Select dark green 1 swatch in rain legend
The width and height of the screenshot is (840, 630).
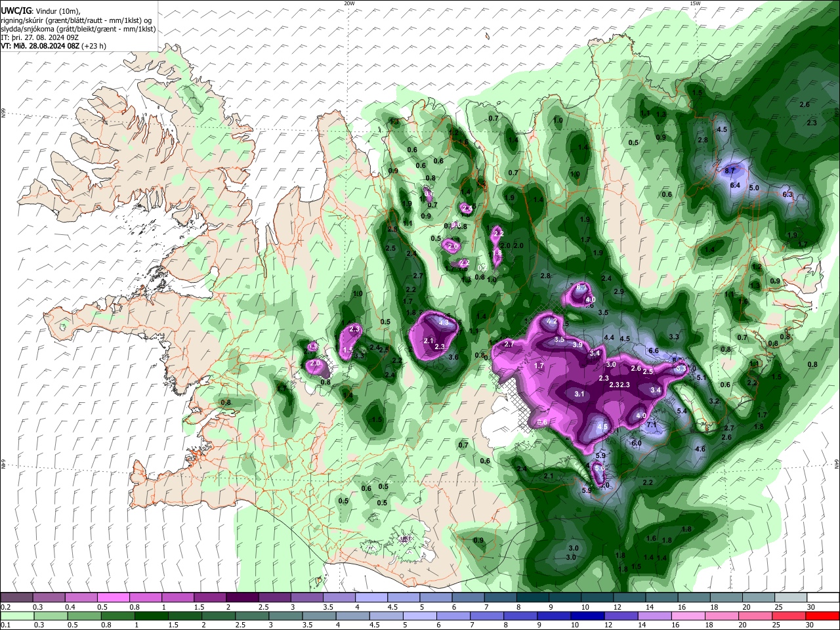click(151, 616)
